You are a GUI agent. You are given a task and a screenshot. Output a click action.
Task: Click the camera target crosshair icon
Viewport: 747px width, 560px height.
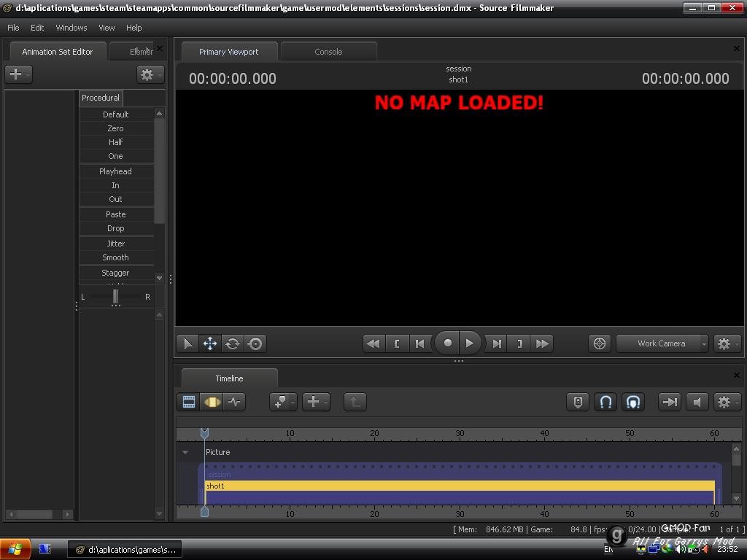[600, 343]
